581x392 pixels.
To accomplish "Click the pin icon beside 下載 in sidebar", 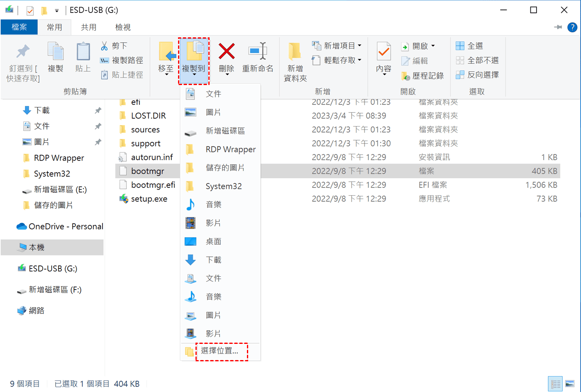I will (x=98, y=110).
